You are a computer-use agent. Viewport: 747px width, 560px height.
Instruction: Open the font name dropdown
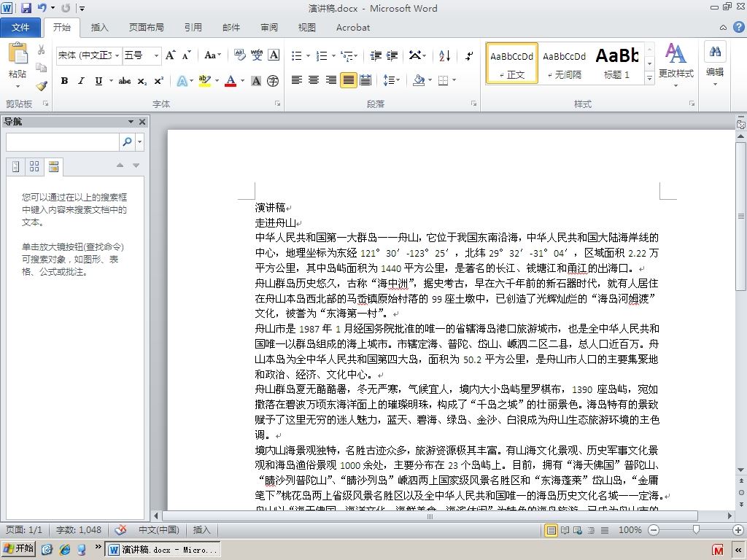(x=117, y=55)
